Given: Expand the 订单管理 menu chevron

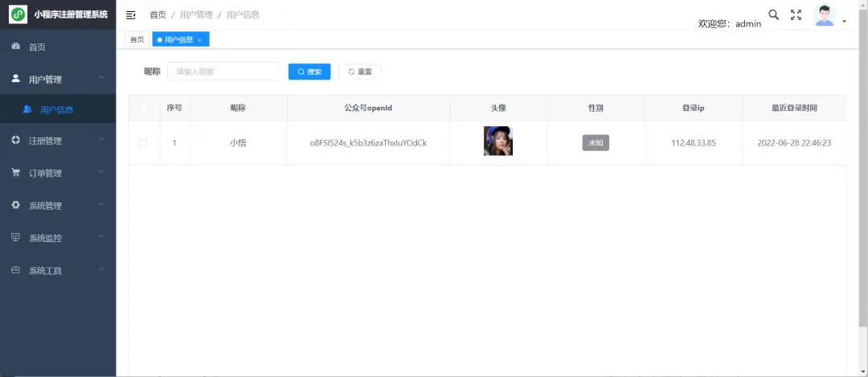Looking at the screenshot, I should (101, 172).
